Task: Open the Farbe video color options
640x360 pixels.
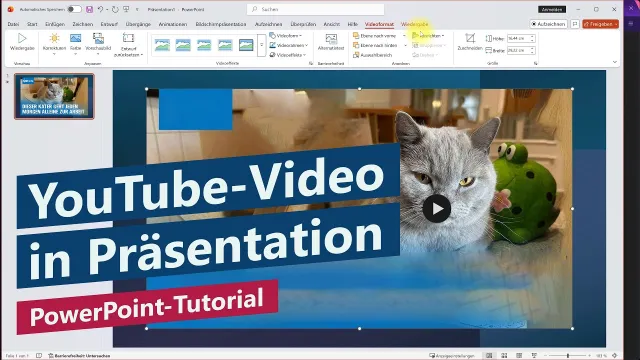Action: (x=76, y=44)
